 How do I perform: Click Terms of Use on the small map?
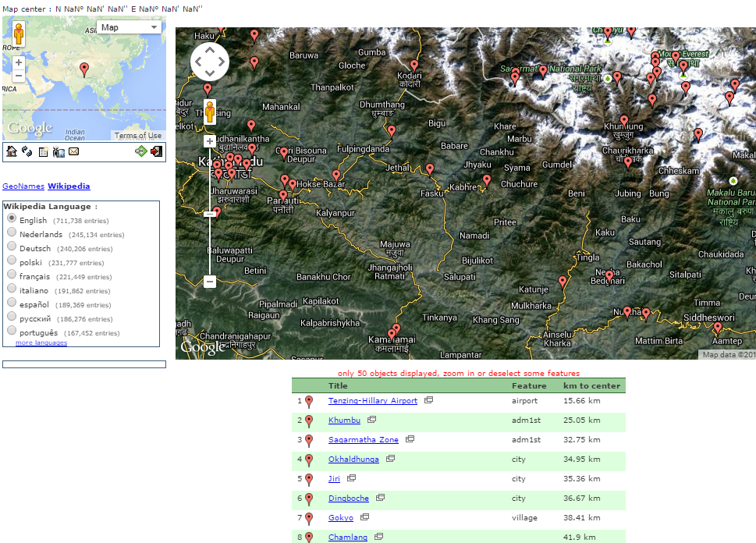pos(138,136)
